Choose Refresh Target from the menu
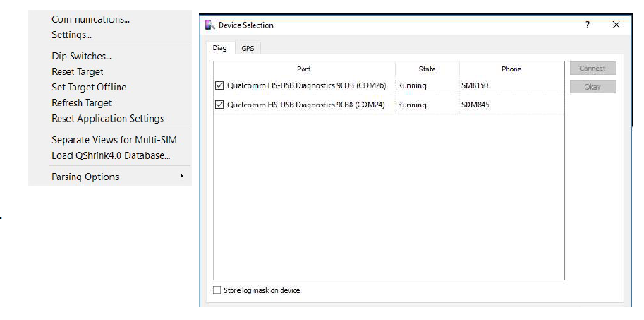This screenshot has width=644, height=320. [82, 103]
